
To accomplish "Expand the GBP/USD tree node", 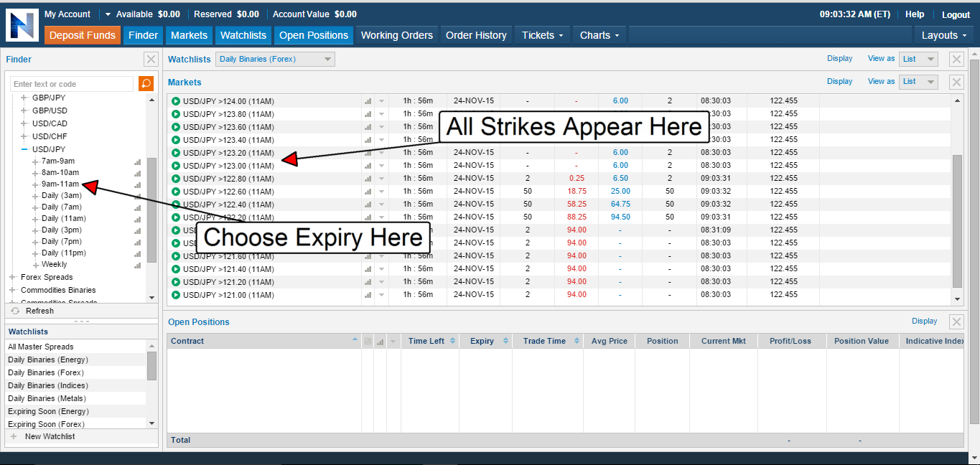I will 24,111.
